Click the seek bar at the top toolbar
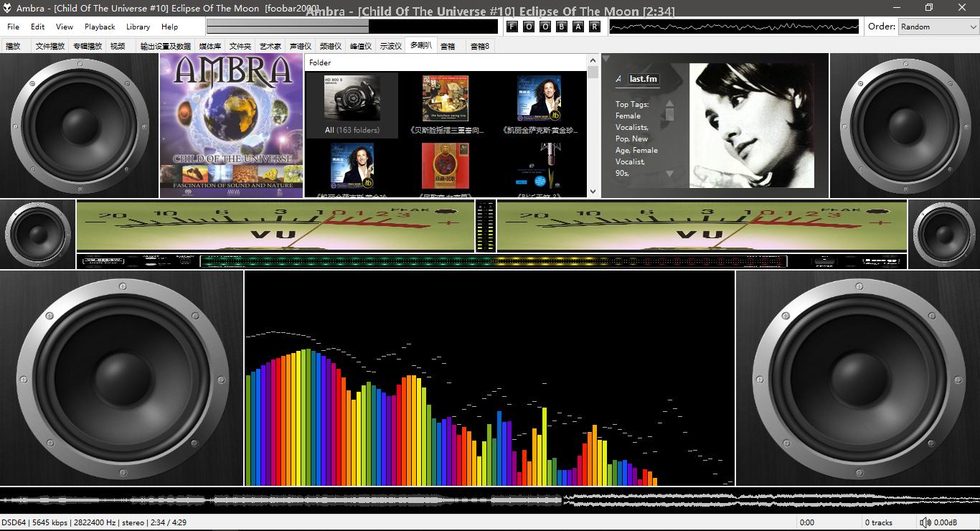 pyautogui.click(x=352, y=27)
